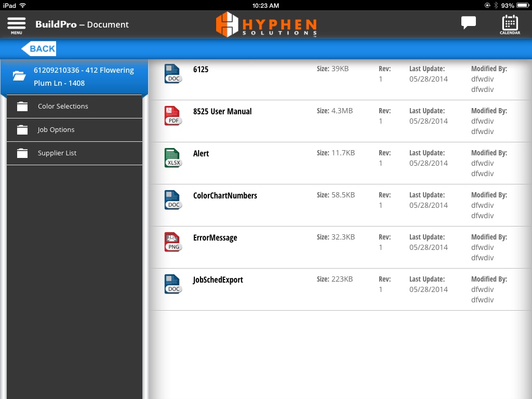Open the hamburger Menu in the top bar
Screen dimensions: 532x399
coord(16,24)
